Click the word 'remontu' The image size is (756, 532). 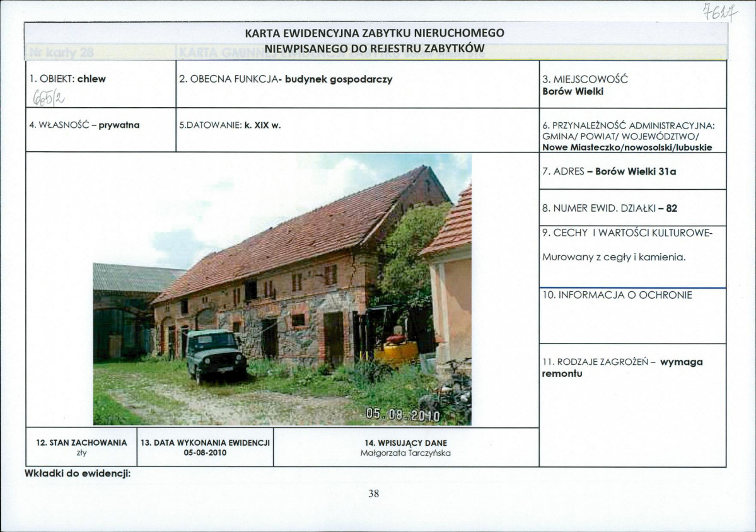point(562,374)
